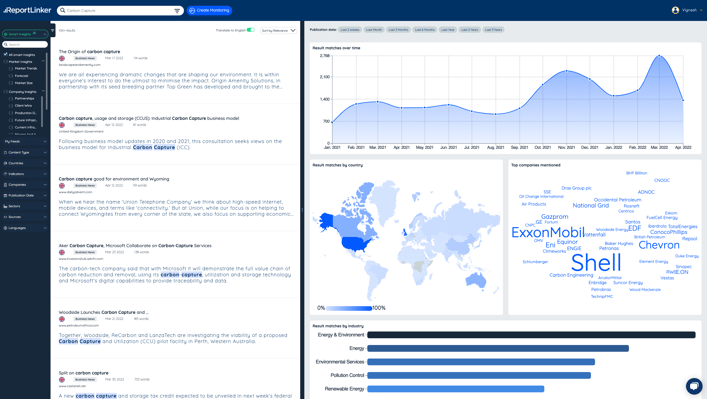Click the flag icon of Woodside article
707x399 pixels.
tap(62, 319)
